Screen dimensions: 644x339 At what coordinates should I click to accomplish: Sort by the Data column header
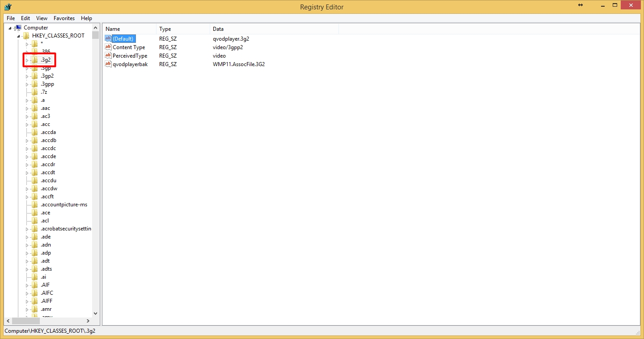(275, 29)
